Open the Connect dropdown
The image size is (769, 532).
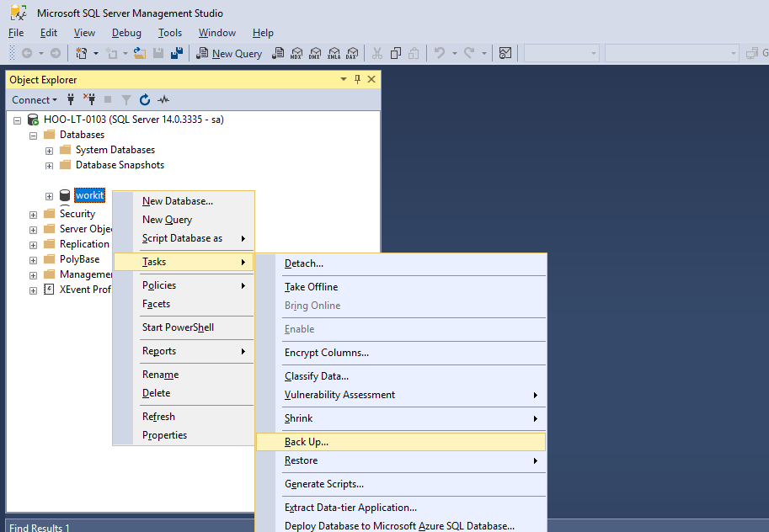click(35, 100)
